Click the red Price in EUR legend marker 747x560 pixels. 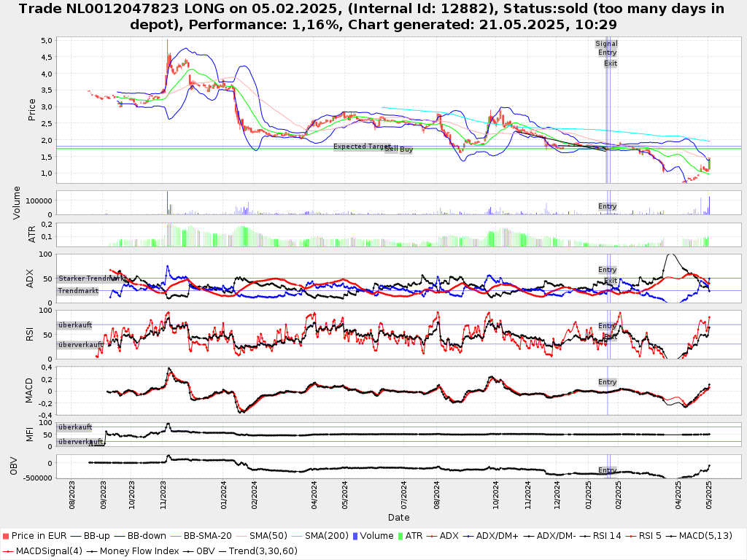(x=6, y=536)
